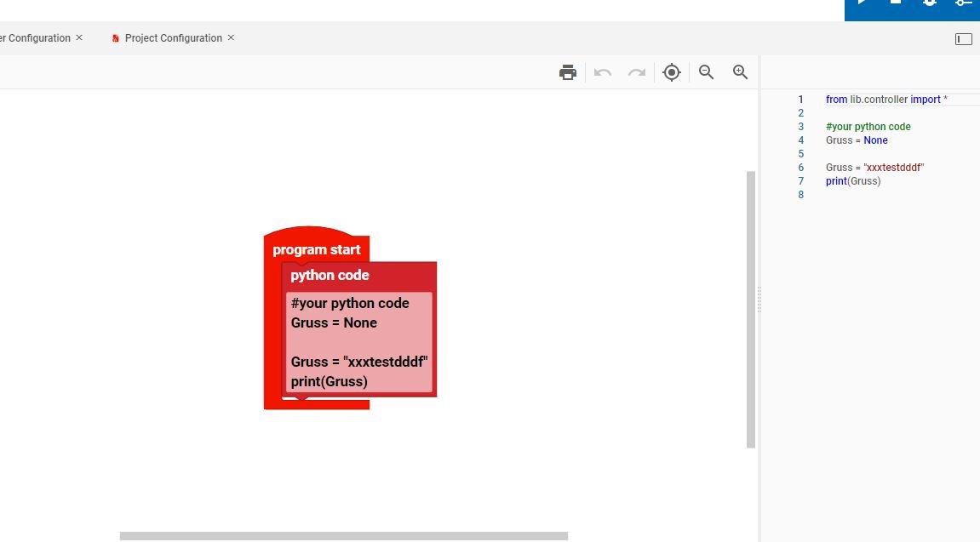This screenshot has height=542, width=980.
Task: Close the leftmost Configuration tab
Action: (x=79, y=37)
